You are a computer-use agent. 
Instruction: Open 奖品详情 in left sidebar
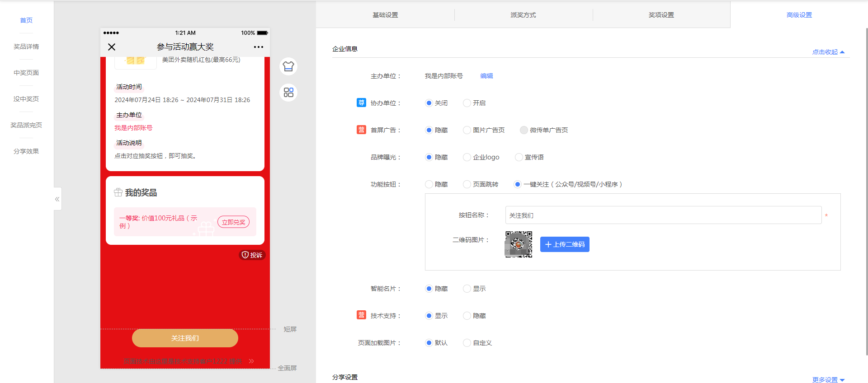(x=26, y=47)
